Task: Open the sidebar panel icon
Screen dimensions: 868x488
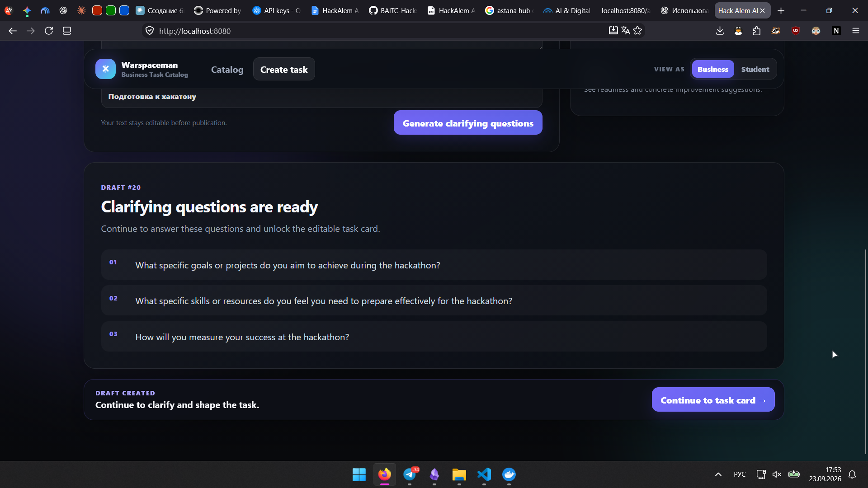Action: point(67,31)
